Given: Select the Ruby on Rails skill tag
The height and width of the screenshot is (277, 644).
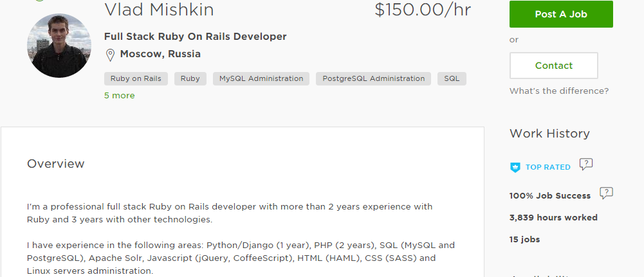Looking at the screenshot, I should pos(136,79).
